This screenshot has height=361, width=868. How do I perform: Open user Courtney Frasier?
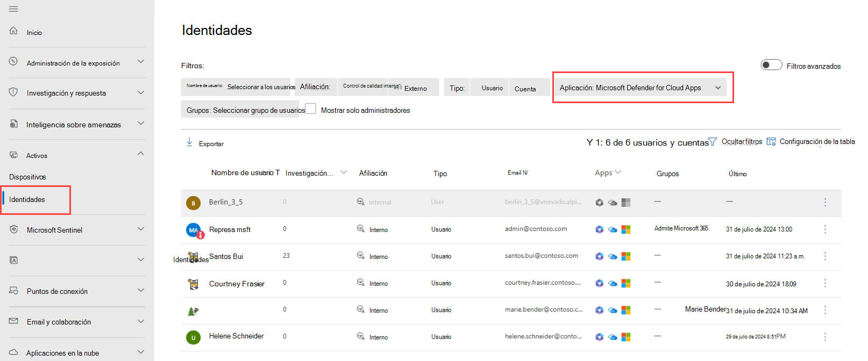(237, 284)
